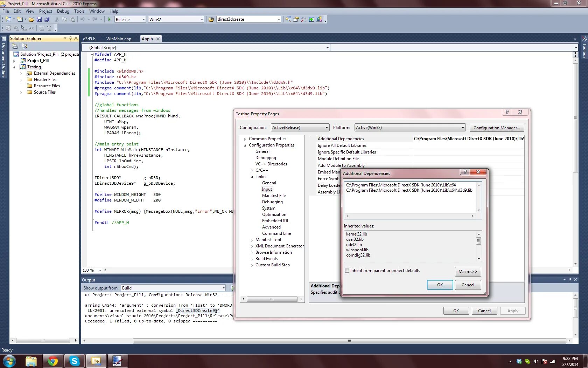Select the VC++ Directories tree item
Image resolution: width=588 pixels, height=368 pixels.
point(271,164)
